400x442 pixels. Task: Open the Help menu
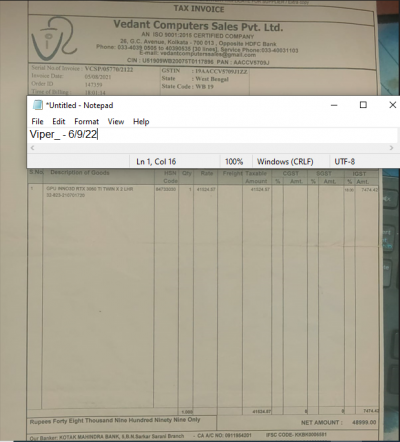click(x=141, y=121)
